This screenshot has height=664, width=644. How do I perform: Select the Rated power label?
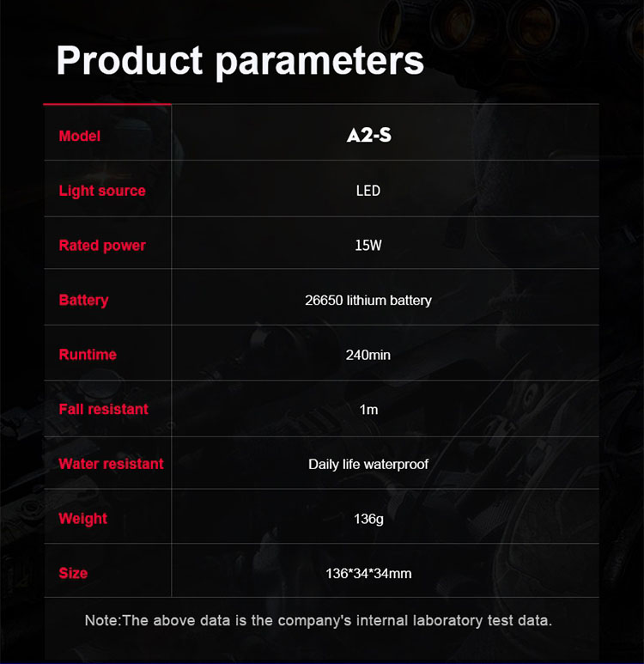click(x=102, y=246)
